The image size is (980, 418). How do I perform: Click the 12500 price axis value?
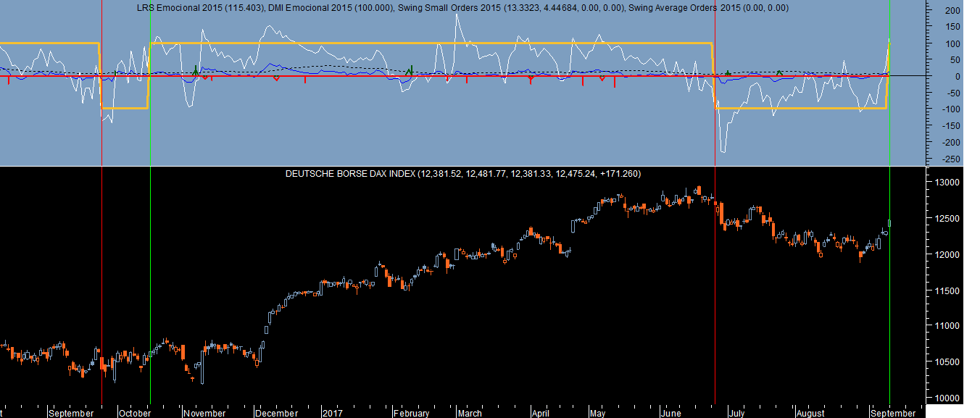(x=949, y=219)
